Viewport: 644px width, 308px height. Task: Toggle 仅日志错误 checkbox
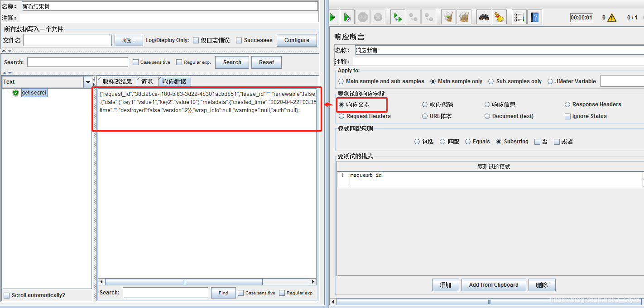click(x=196, y=40)
